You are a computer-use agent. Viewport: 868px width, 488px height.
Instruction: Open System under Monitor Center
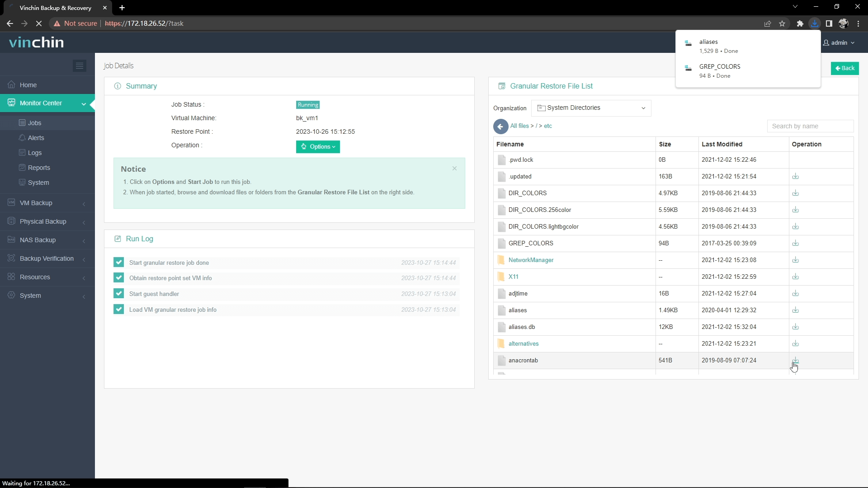click(x=47, y=183)
